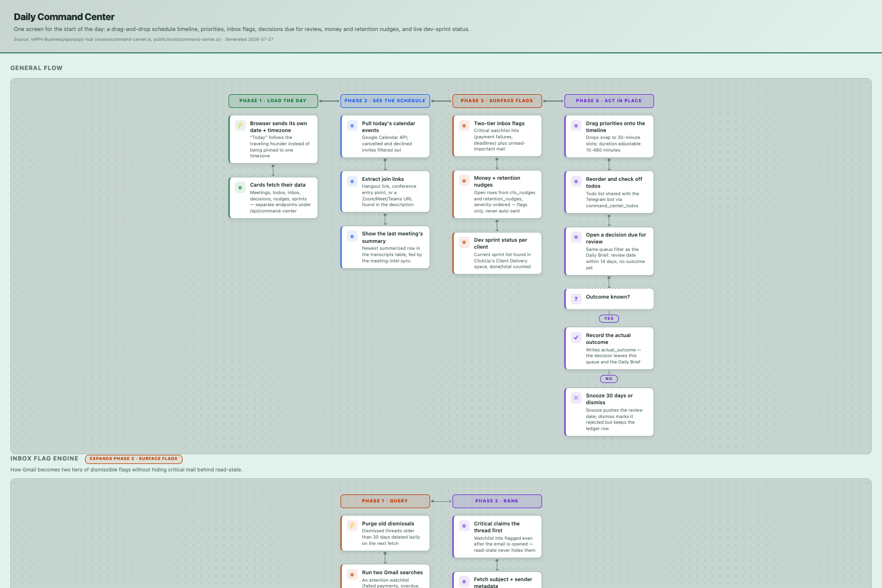Open the 'Browser sends its own date + timezone' card

point(273,139)
